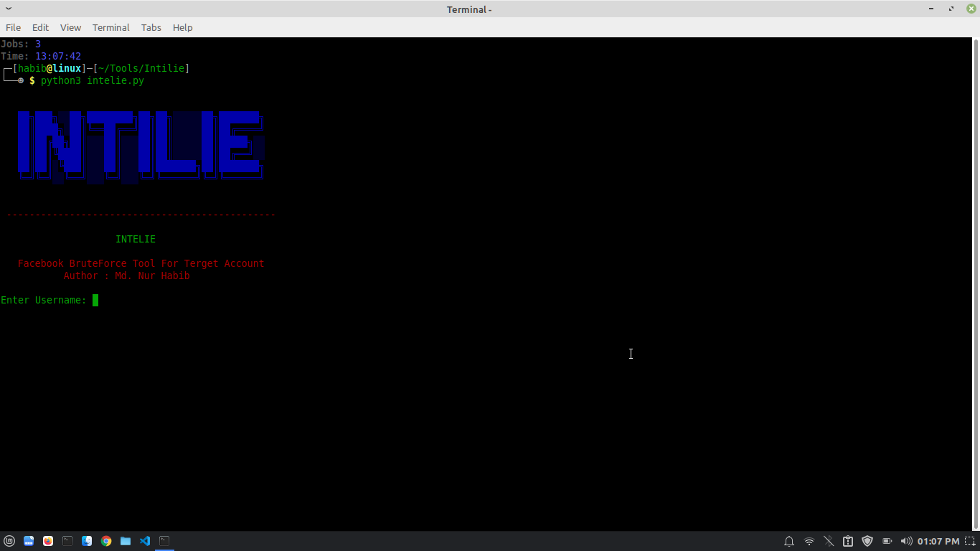Click the screenshot selection tray icon
Screen dimensions: 980x551
pos(970,541)
